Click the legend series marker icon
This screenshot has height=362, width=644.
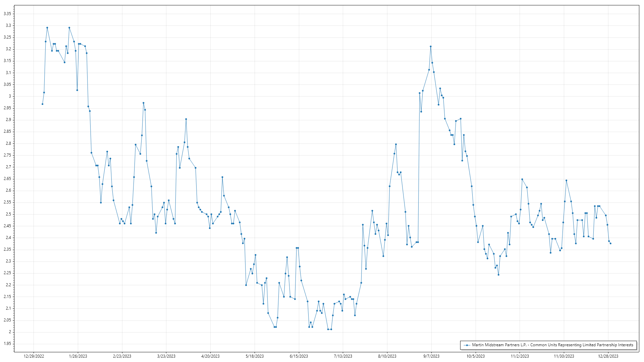467,345
